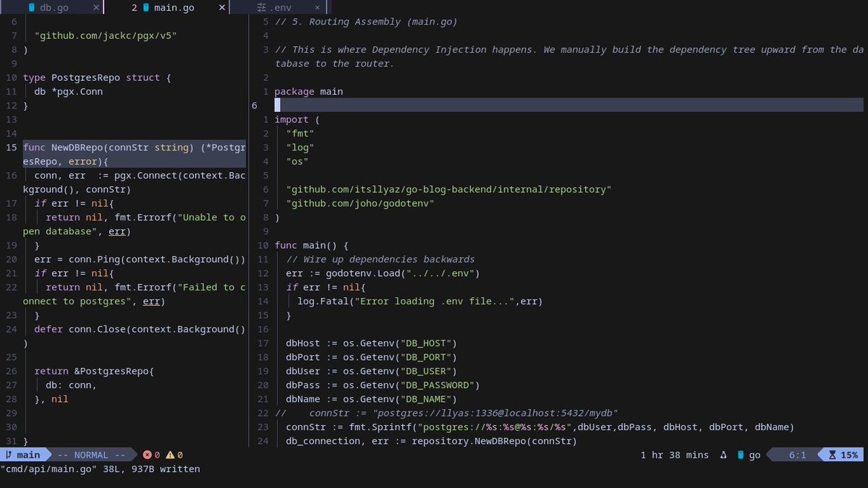This screenshot has height=488, width=868.
Task: Click the Go filetype icon in statusline
Action: point(741,455)
